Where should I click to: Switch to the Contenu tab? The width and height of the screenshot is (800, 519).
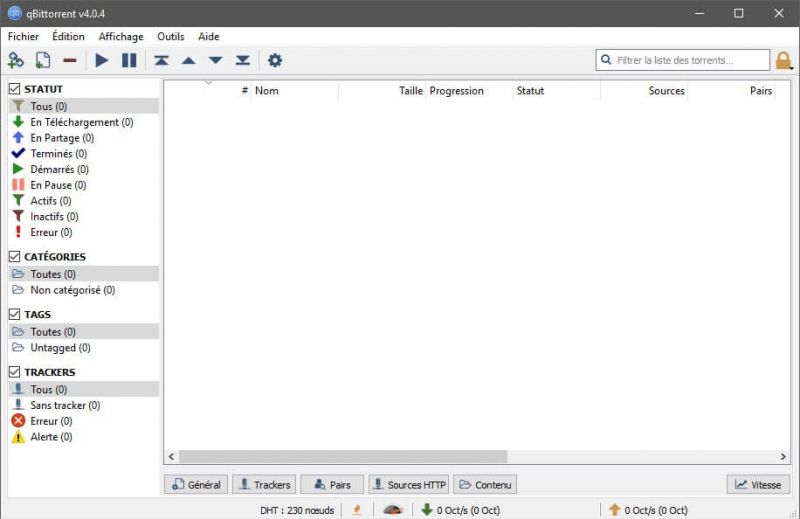click(x=485, y=484)
